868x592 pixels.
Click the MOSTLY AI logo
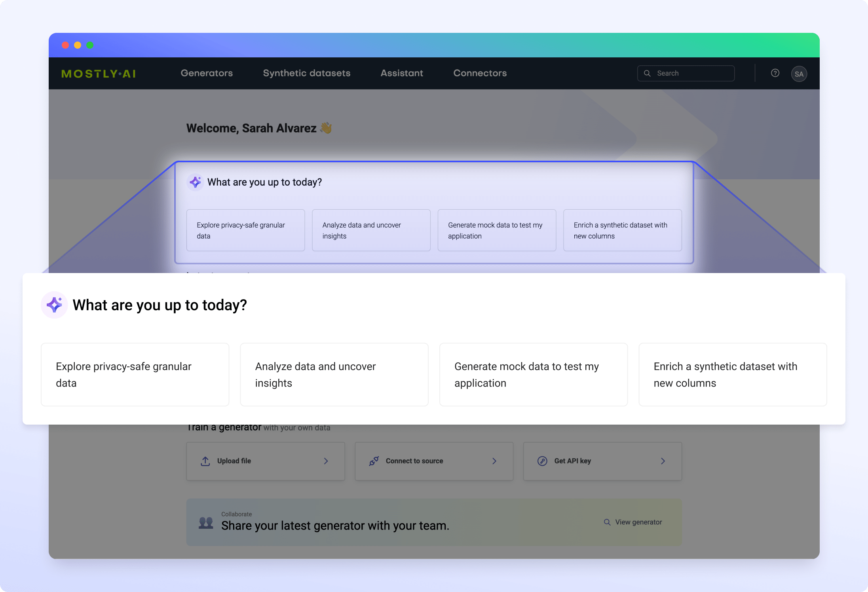[x=99, y=74]
